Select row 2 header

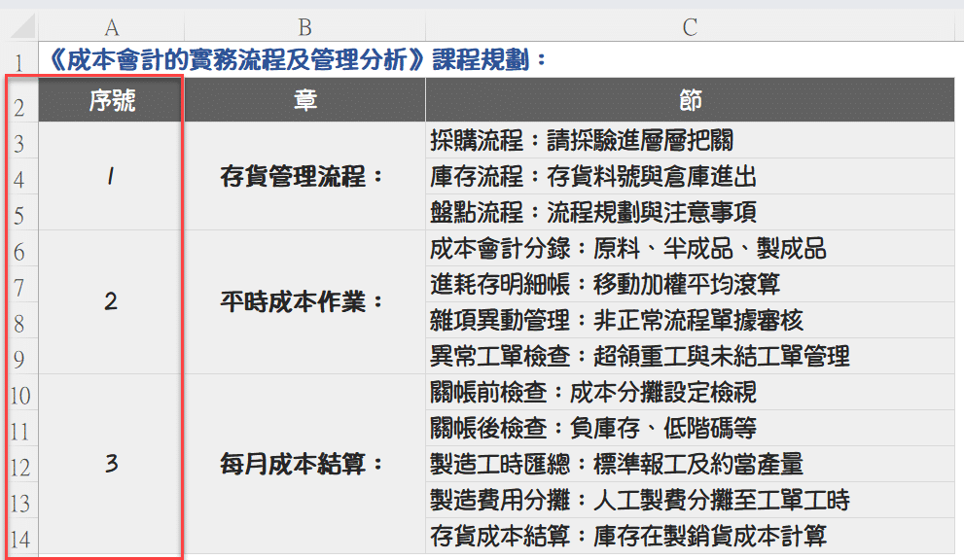point(19,100)
